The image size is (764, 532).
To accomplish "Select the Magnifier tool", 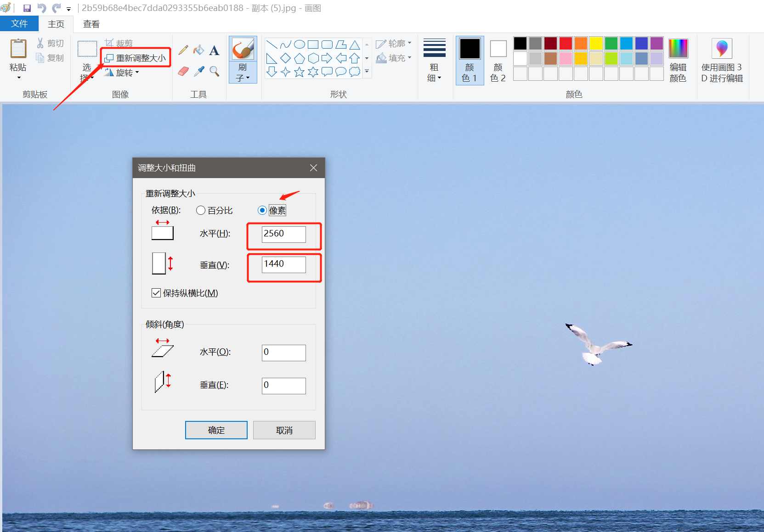I will coord(214,71).
